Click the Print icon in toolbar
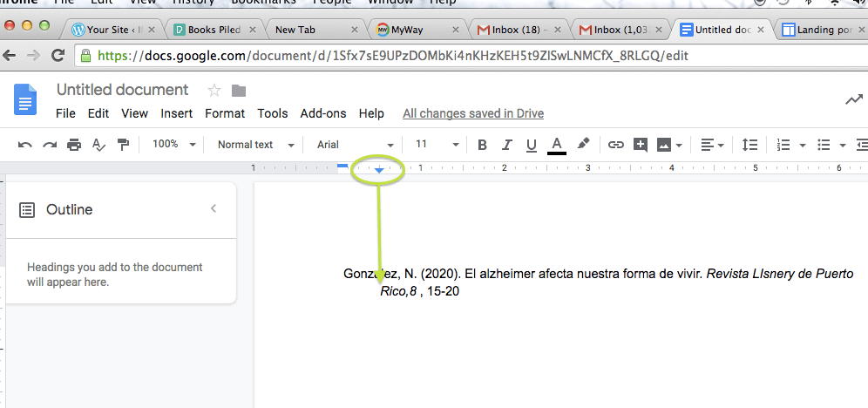The width and height of the screenshot is (868, 408). coord(74,145)
